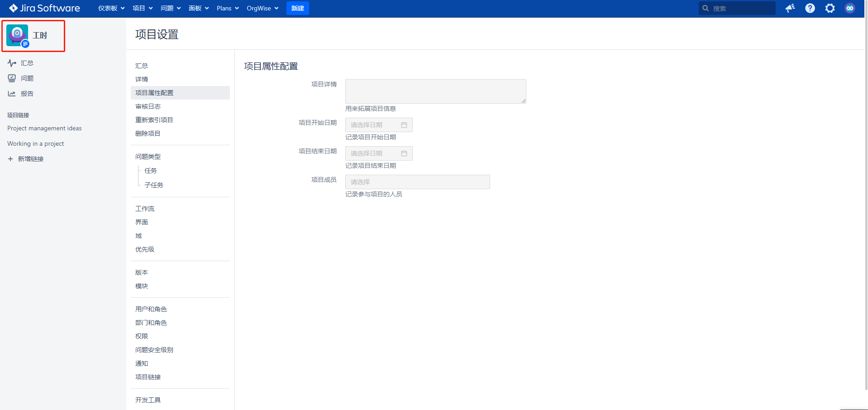Click the 工时 project avatar
This screenshot has height=410, width=868.
(17, 35)
